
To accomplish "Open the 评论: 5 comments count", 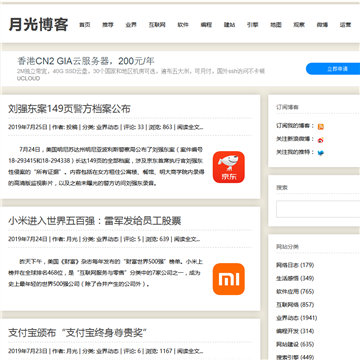I will click(x=133, y=239).
